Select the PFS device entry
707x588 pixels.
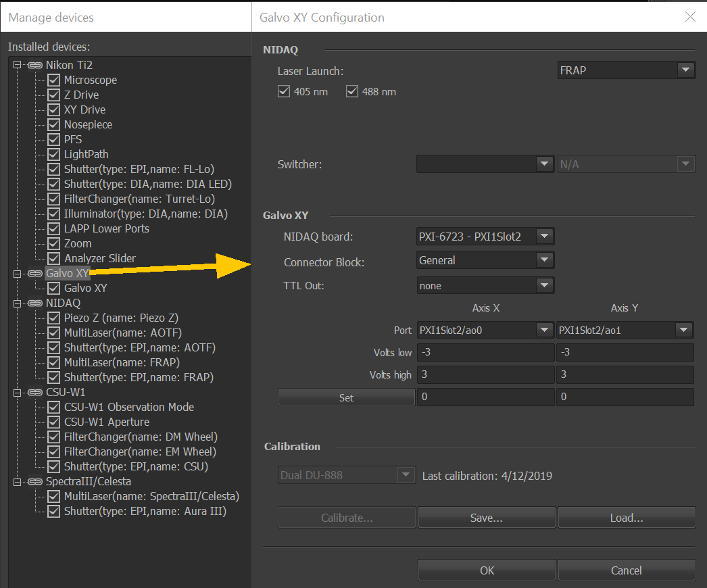point(73,140)
